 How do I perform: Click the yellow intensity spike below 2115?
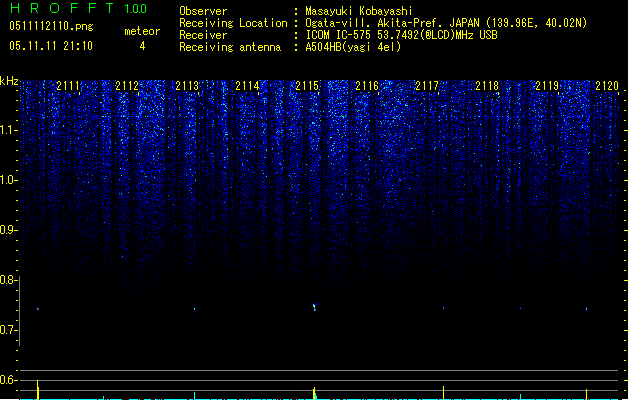[x=314, y=393]
